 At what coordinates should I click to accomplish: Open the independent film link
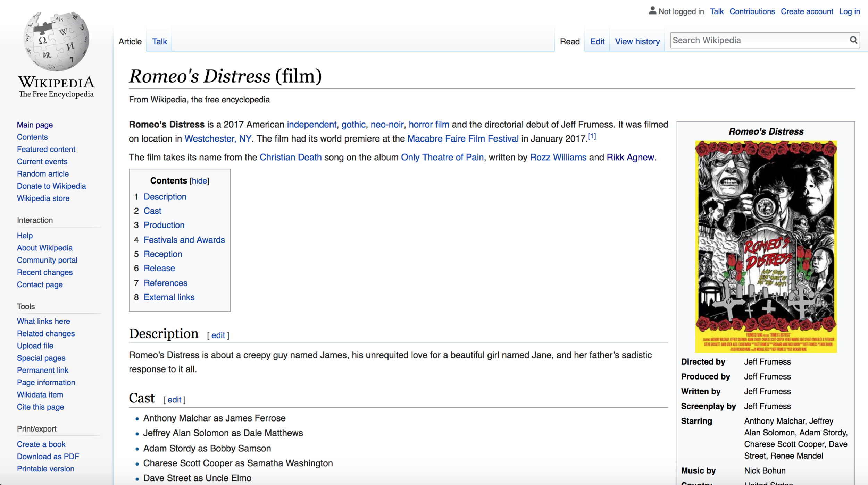pos(311,125)
